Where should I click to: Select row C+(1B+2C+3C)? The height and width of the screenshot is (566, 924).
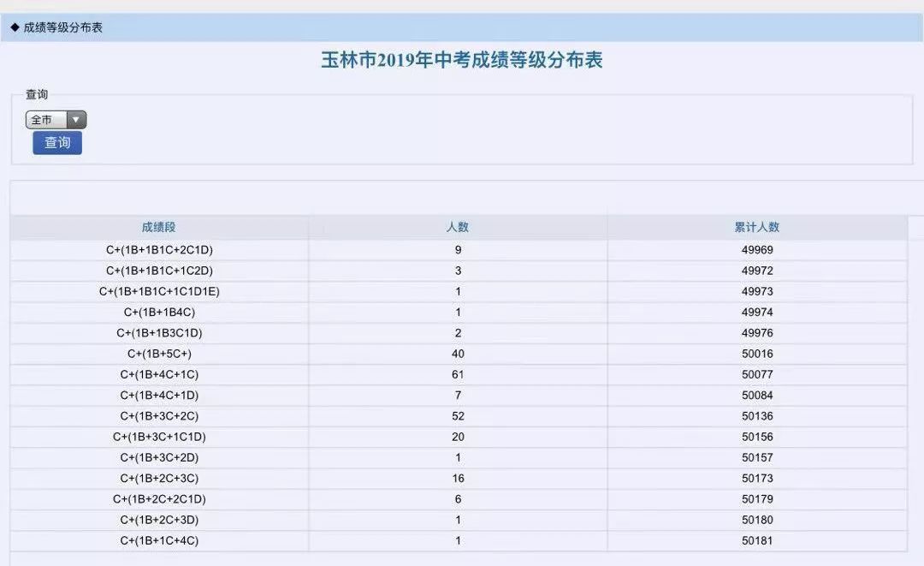click(x=459, y=478)
